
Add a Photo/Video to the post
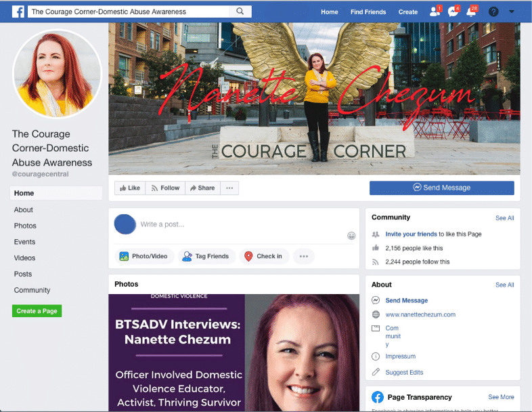[143, 256]
